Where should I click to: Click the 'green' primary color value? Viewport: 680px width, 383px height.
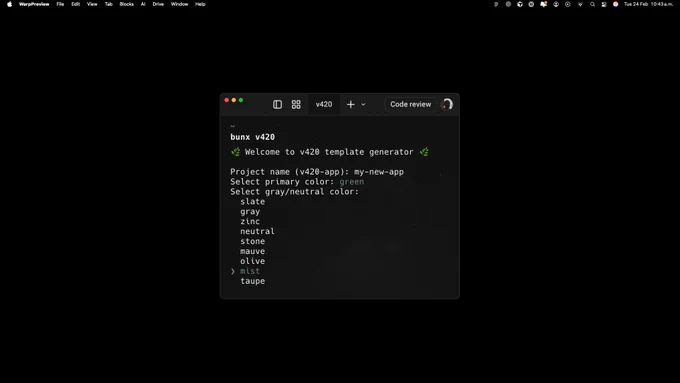[352, 182]
